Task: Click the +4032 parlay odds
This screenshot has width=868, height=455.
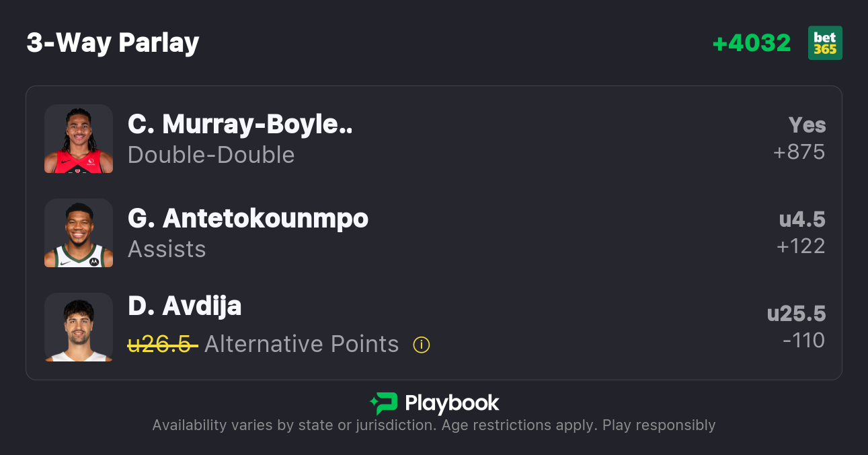Action: click(x=751, y=43)
